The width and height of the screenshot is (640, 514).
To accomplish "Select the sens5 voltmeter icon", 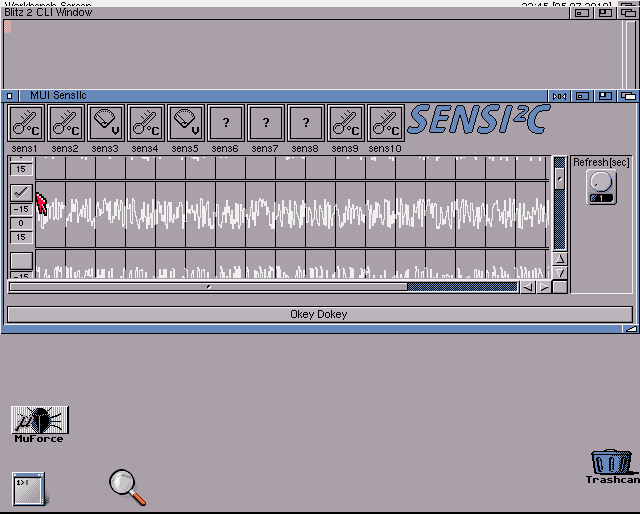I will [185, 124].
